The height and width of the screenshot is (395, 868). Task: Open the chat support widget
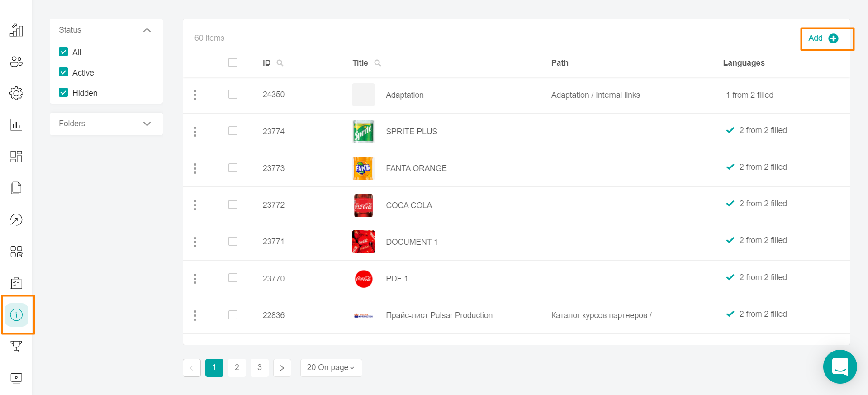pyautogui.click(x=840, y=366)
